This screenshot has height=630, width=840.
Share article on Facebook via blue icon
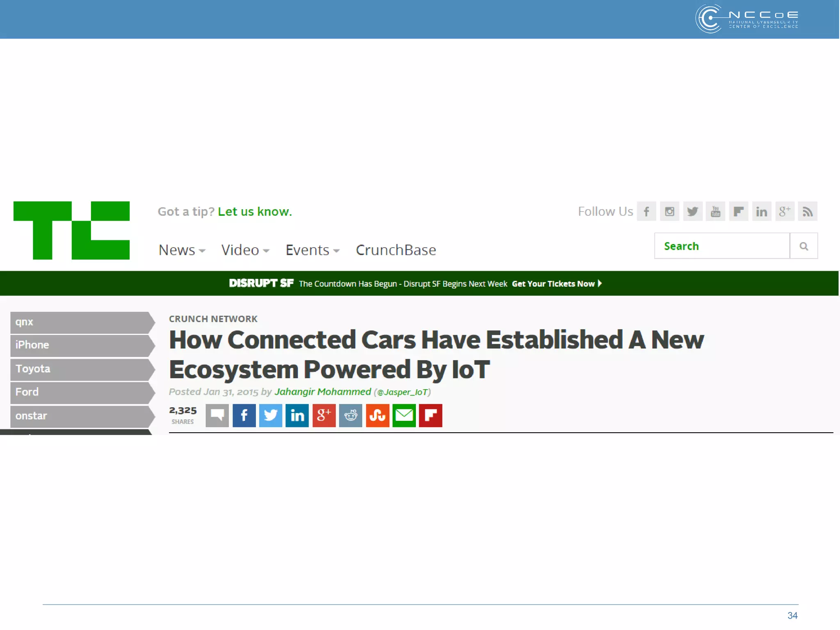pyautogui.click(x=244, y=415)
